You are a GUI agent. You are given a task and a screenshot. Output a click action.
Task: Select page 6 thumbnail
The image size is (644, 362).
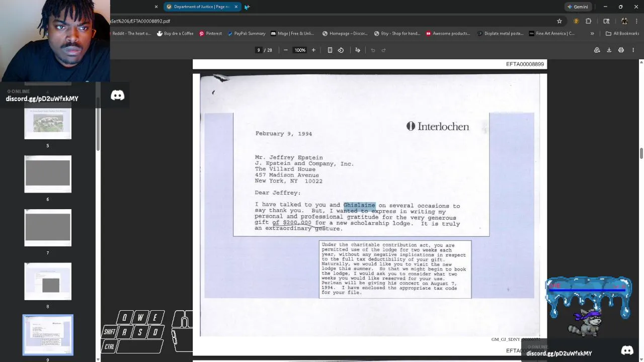[48, 174]
